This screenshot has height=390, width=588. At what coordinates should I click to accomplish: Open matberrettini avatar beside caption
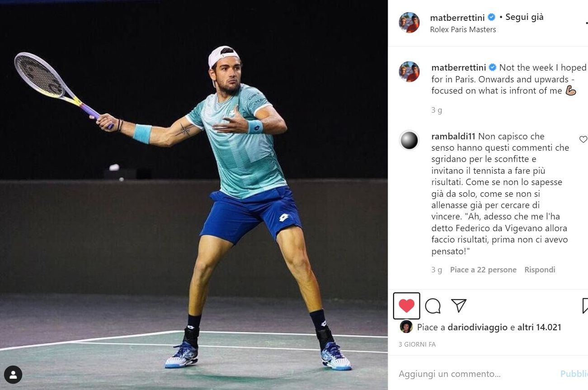409,71
